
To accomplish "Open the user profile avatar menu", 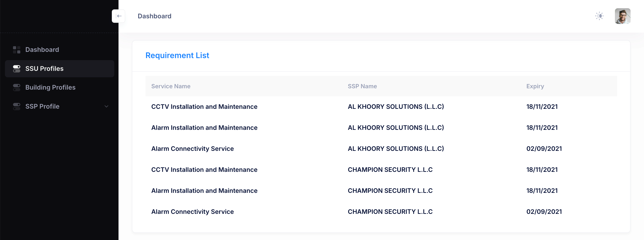I will click(x=623, y=16).
